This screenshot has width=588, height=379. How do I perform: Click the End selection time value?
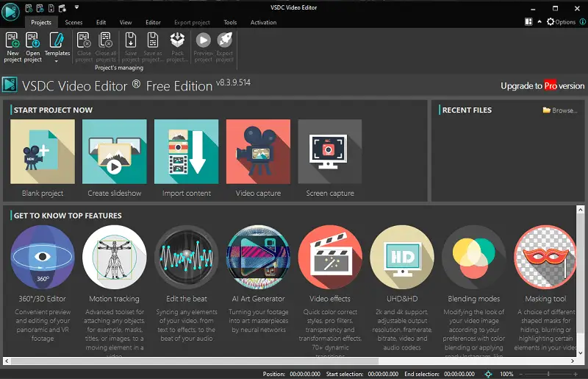coord(459,374)
